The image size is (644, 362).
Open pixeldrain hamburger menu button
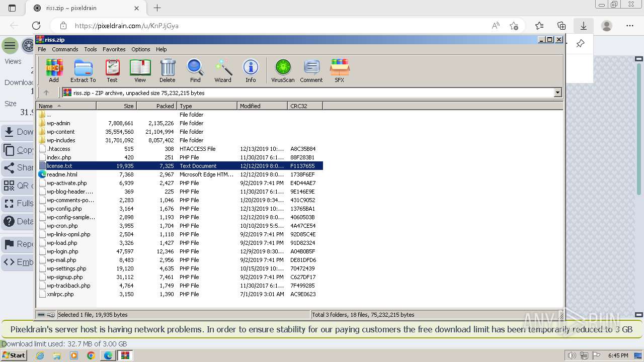(10, 46)
